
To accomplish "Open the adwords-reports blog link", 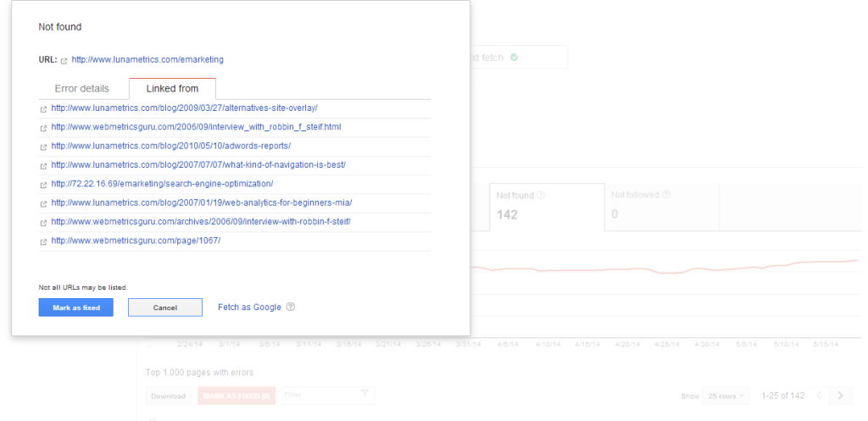I will click(171, 146).
